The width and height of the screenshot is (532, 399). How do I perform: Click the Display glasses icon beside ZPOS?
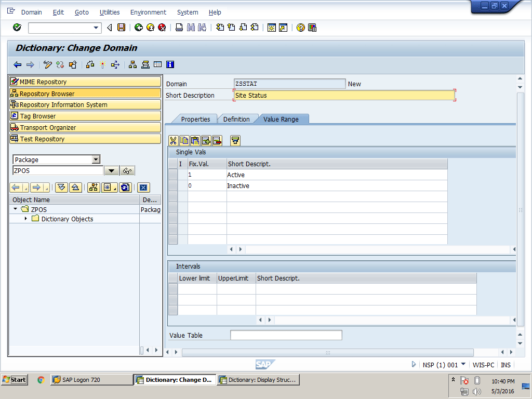[x=127, y=171]
